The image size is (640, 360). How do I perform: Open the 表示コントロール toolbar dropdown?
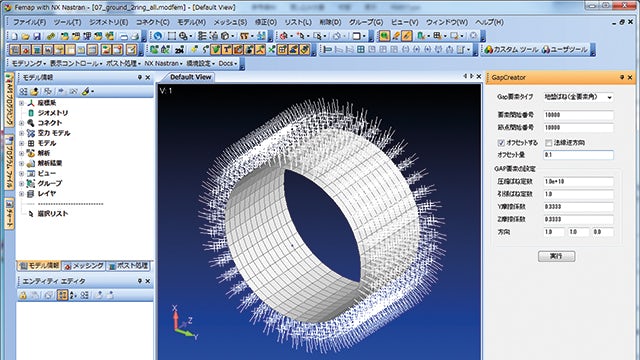[x=75, y=64]
